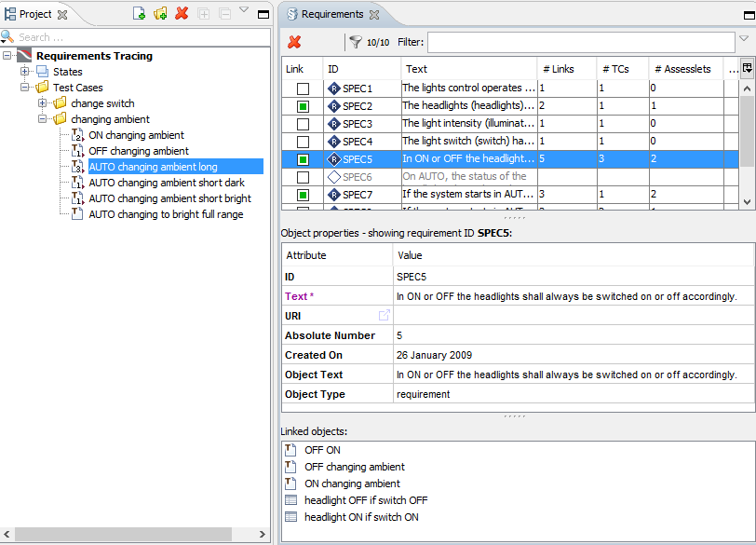Expand the change switch folder
Image resolution: width=756 pixels, height=545 pixels.
click(x=43, y=103)
